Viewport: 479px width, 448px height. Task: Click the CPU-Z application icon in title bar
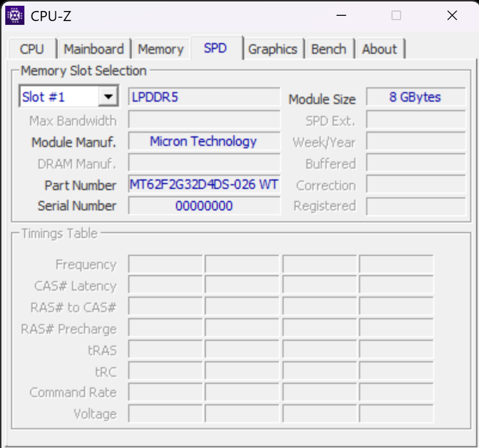tap(15, 15)
